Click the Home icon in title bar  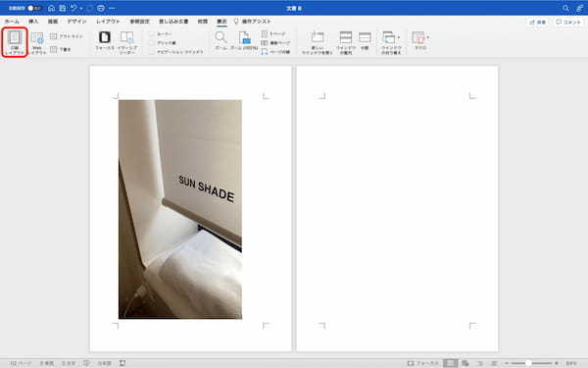click(51, 8)
